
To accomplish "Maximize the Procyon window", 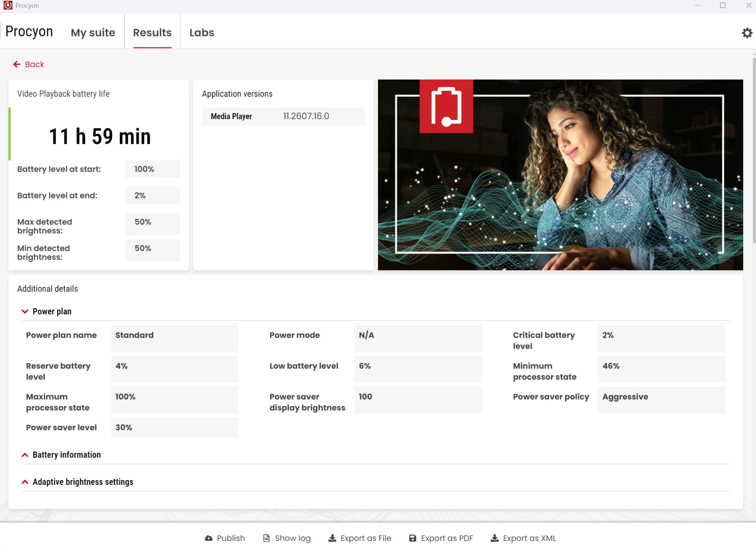I will [x=723, y=5].
